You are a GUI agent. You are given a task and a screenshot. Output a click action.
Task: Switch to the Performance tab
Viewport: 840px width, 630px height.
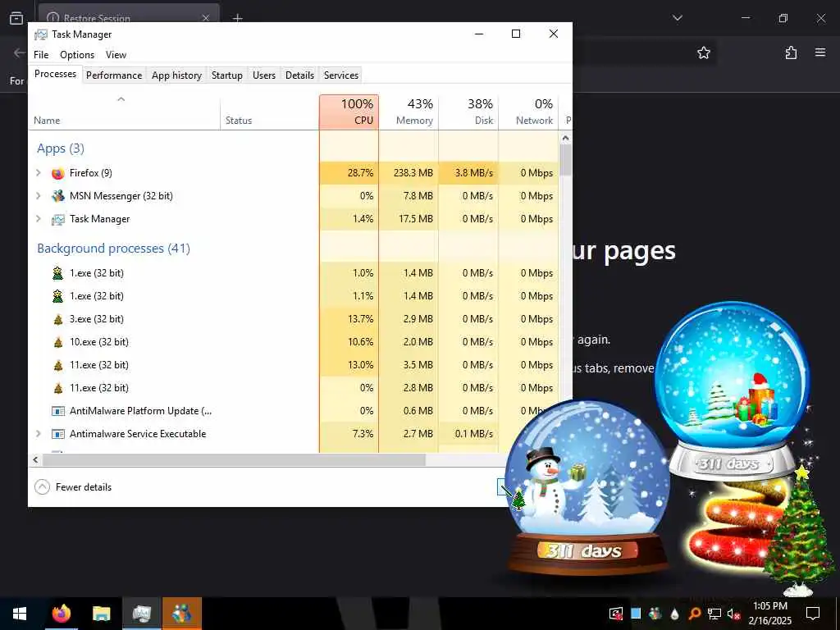tap(114, 75)
